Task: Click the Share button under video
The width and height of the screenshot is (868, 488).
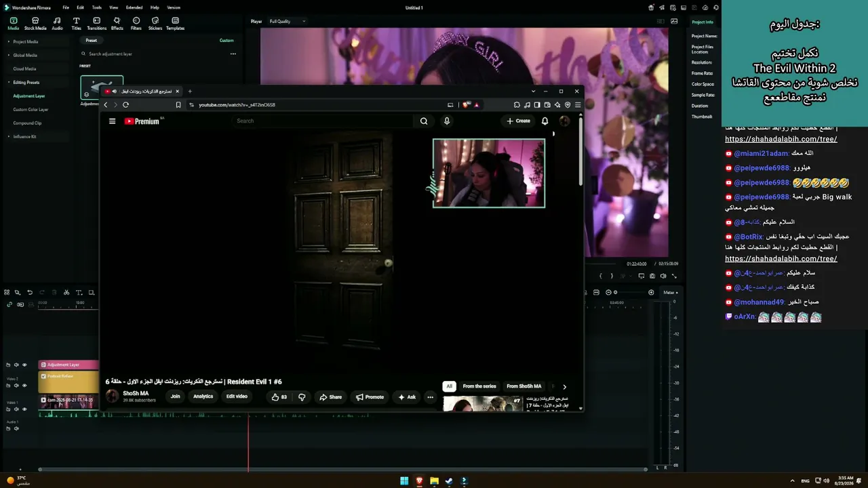Action: (x=331, y=397)
